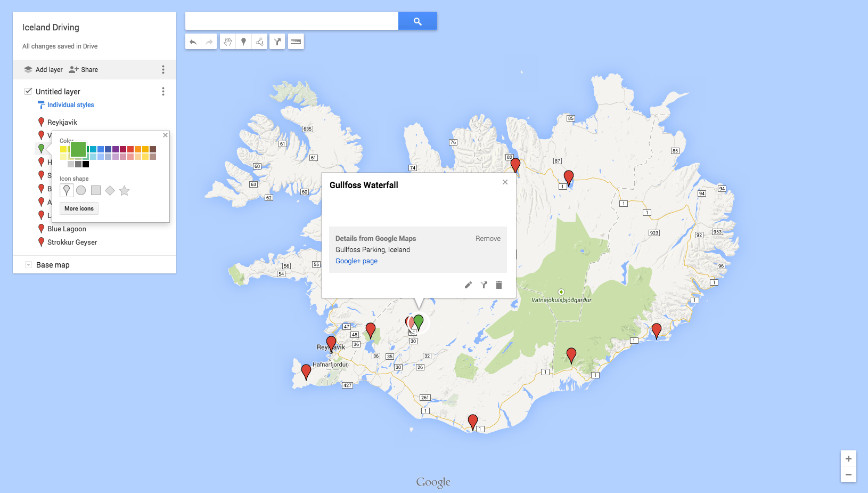Click the red marker at Reykjavik
This screenshot has height=493, width=868.
click(331, 343)
